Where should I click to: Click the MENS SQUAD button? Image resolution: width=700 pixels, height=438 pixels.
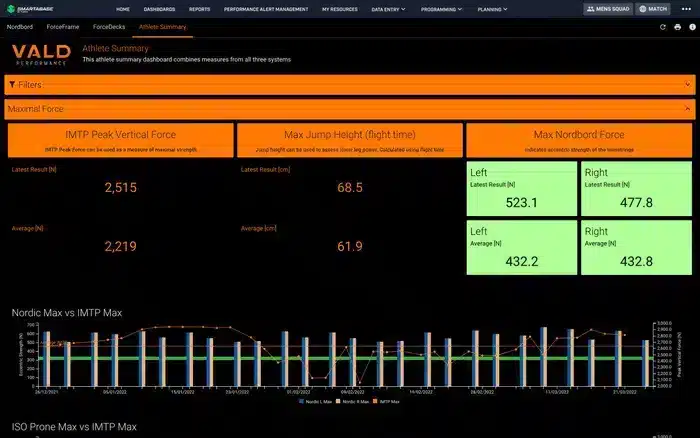point(608,9)
